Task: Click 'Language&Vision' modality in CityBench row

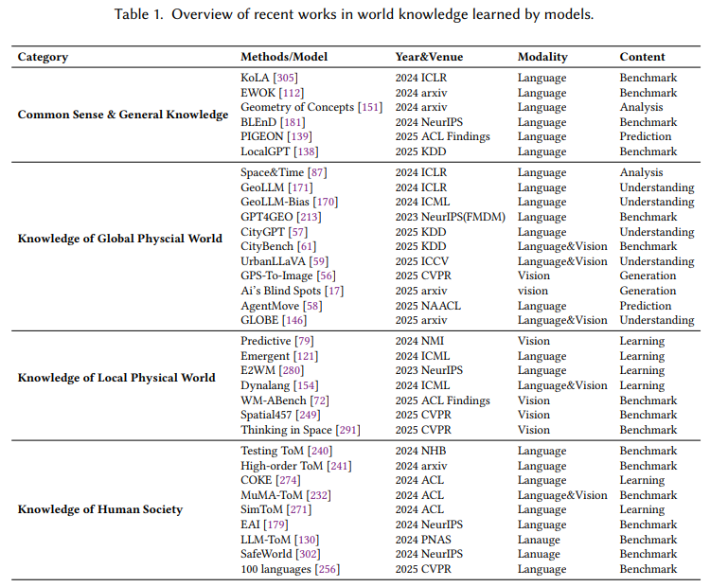Action: [x=562, y=246]
